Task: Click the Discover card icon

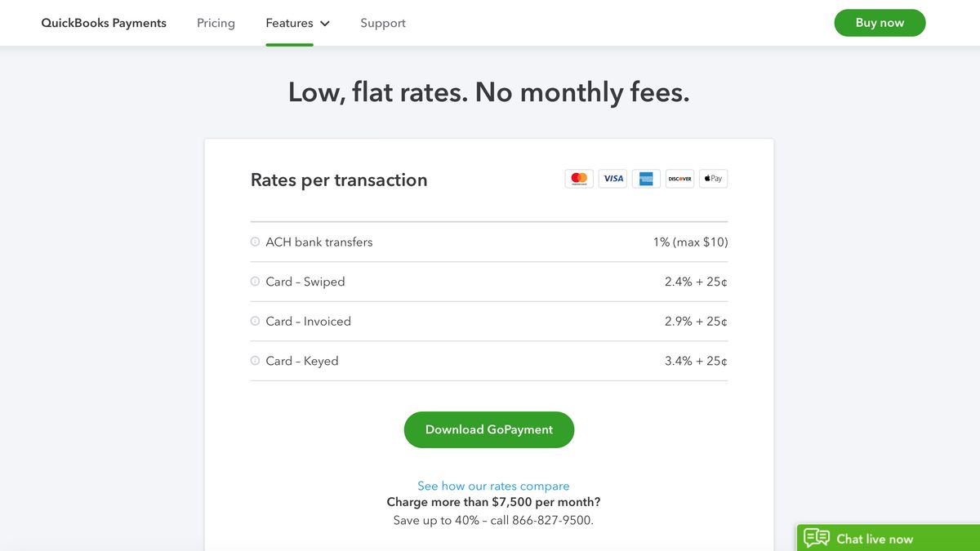Action: click(679, 178)
